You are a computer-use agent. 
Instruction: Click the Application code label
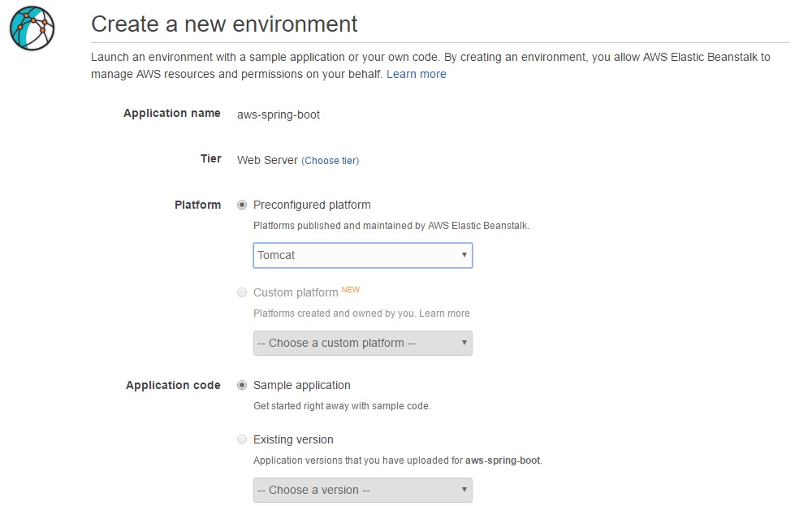173,385
